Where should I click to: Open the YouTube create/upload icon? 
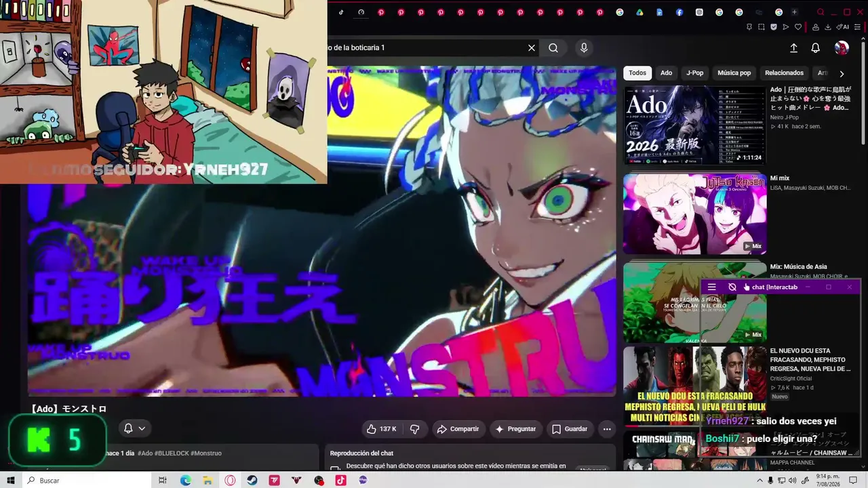pyautogui.click(x=793, y=47)
